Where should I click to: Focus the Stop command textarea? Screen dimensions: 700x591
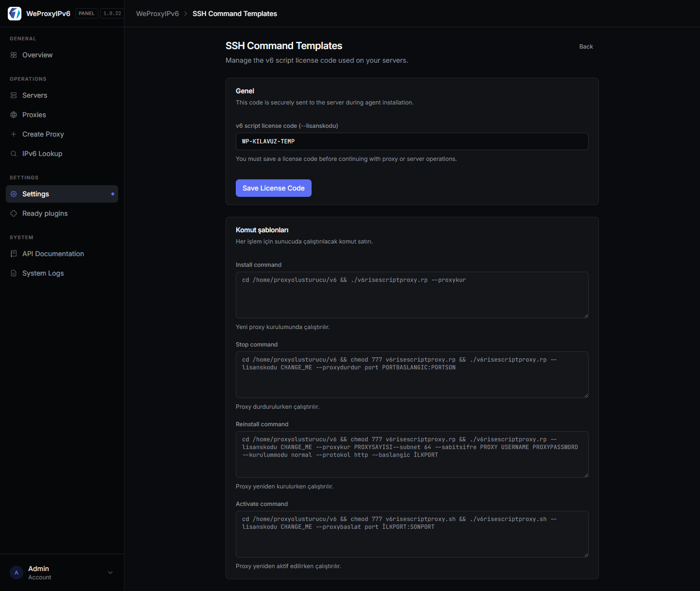pos(412,375)
